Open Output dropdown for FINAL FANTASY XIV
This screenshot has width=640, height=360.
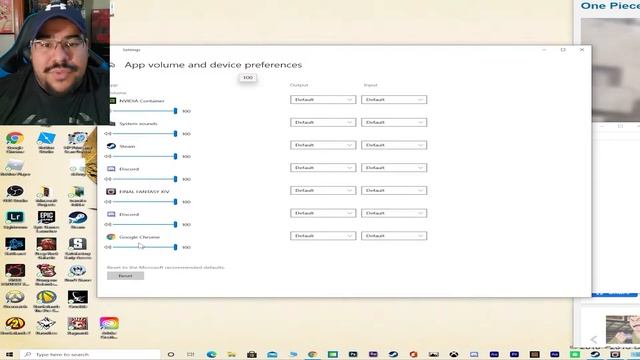click(x=323, y=191)
